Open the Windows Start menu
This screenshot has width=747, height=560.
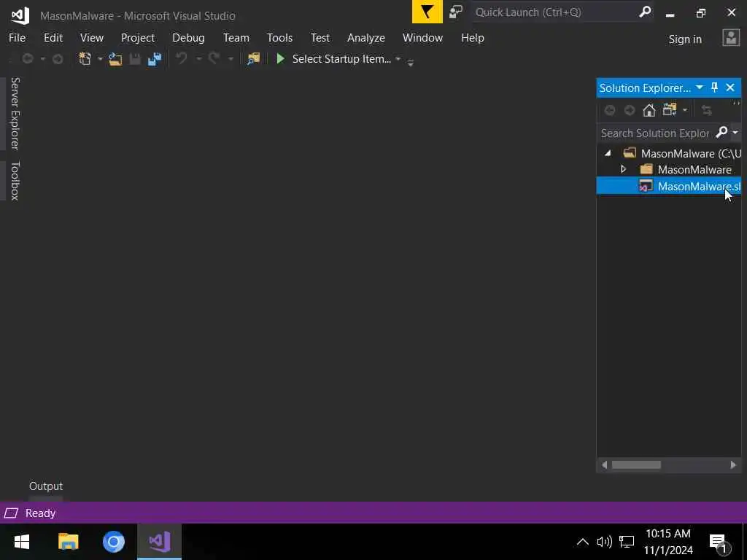tap(21, 542)
